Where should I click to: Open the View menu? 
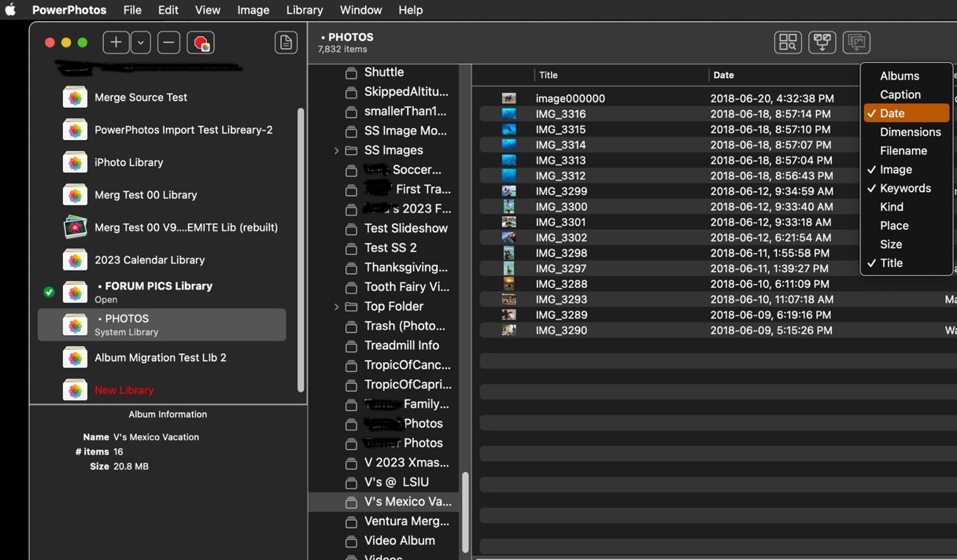click(208, 10)
